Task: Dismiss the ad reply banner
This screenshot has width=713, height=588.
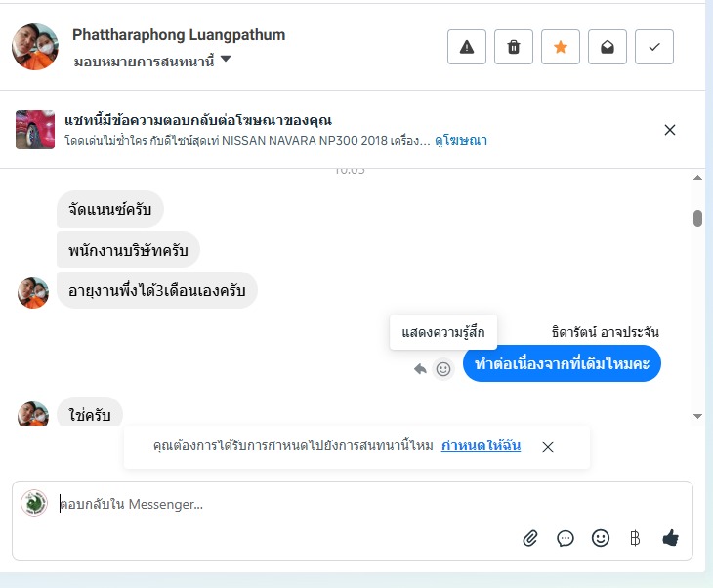Action: 670,130
